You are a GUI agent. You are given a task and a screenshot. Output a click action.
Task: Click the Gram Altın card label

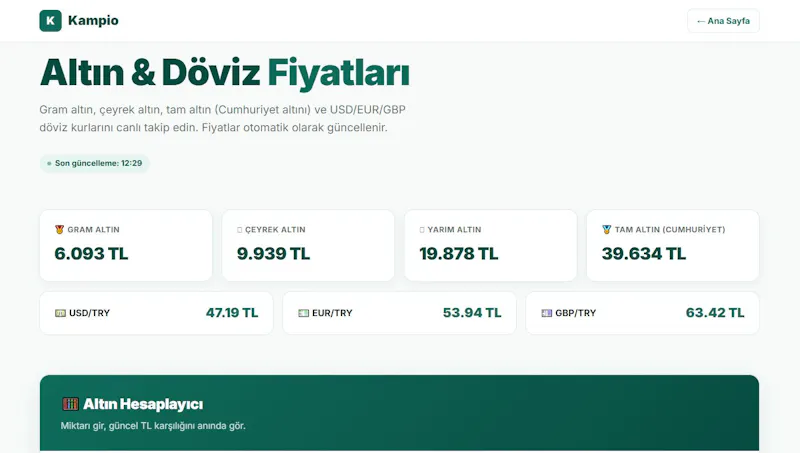[x=93, y=230]
